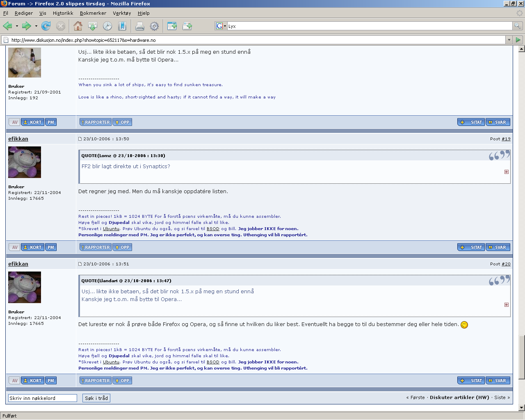Click the scrollbar down arrow
The width and height of the screenshot is (525, 420).
point(522,408)
